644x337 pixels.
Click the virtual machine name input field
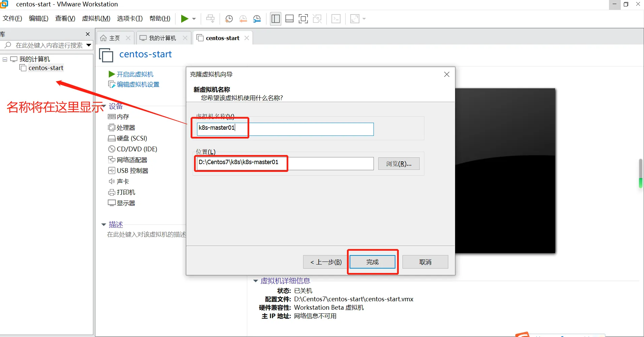[x=285, y=129]
